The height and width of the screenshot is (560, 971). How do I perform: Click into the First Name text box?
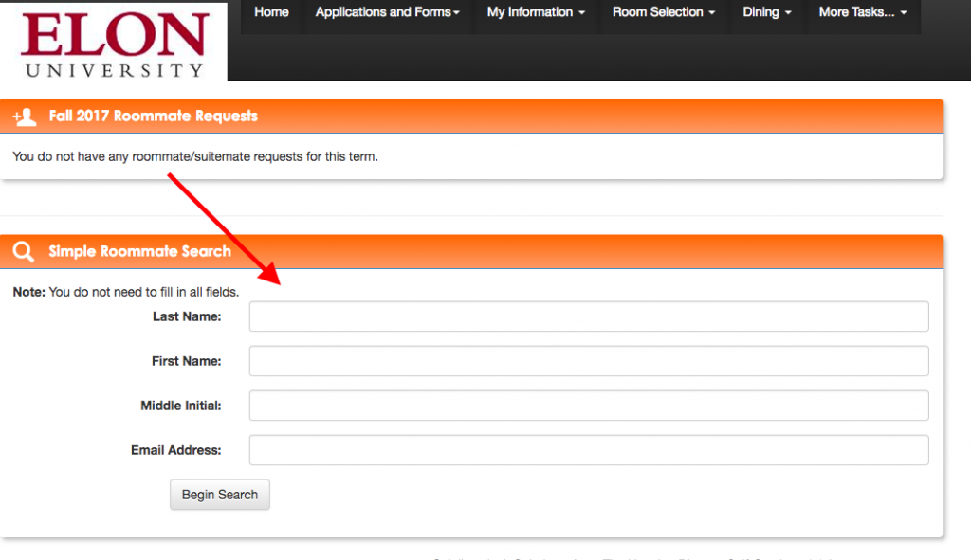[x=588, y=361]
